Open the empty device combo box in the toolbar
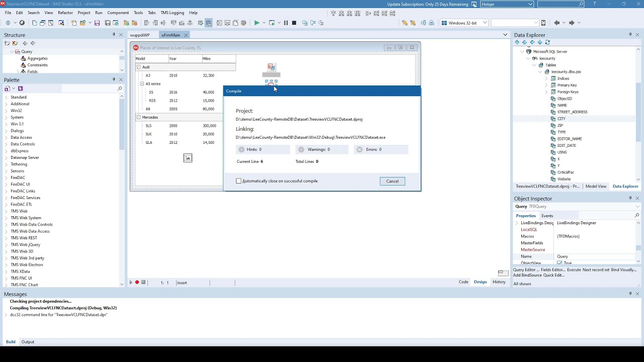 (515, 23)
